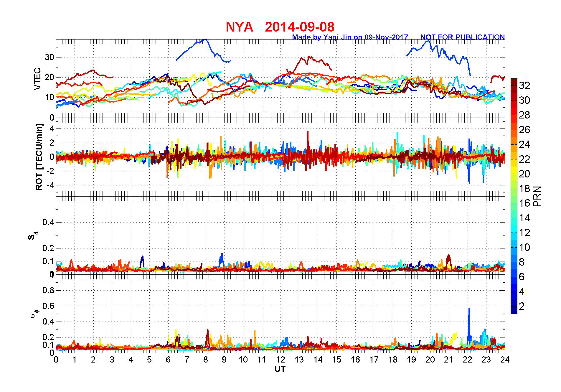Click the "23" tick on the UT axis
561x392 pixels.
tap(486, 360)
